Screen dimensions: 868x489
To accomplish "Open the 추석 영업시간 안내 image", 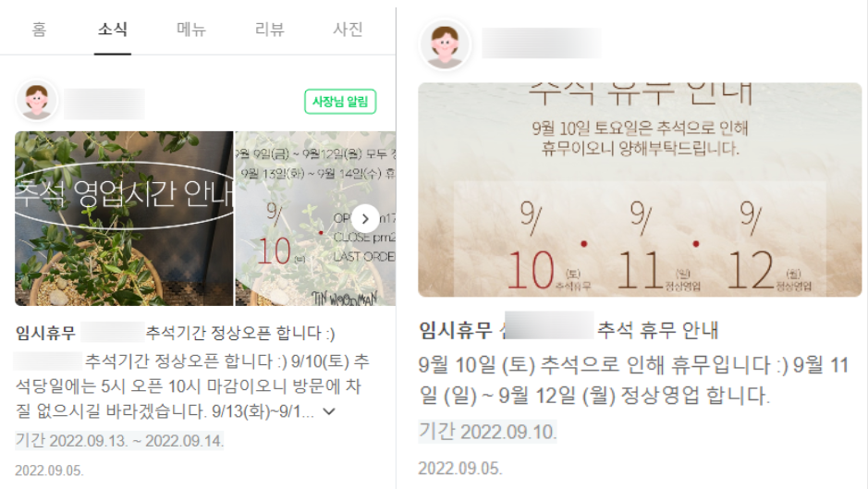I will 124,218.
